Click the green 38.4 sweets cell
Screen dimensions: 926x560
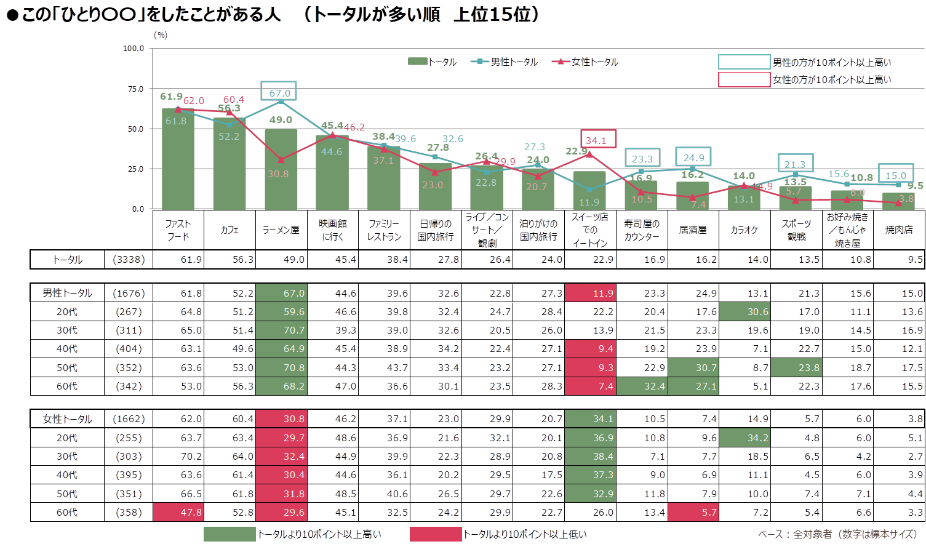[590, 457]
